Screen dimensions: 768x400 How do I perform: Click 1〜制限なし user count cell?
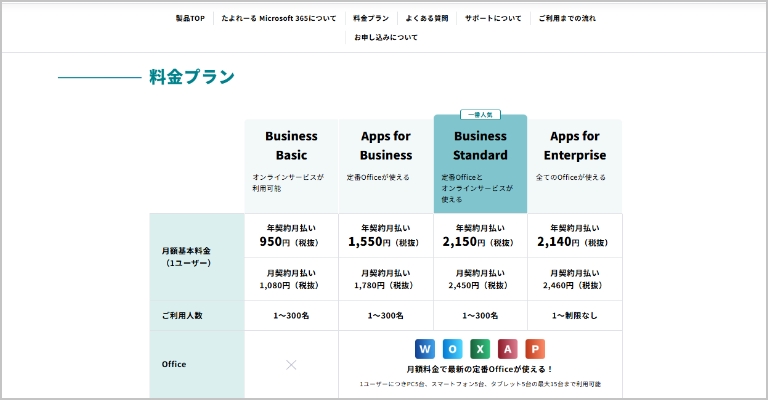point(575,316)
